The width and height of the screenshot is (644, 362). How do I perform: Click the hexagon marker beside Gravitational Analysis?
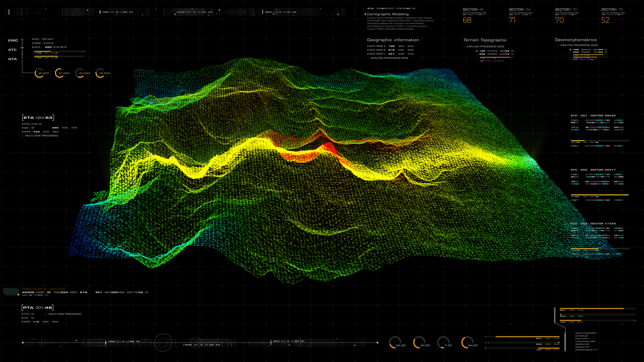point(11,292)
